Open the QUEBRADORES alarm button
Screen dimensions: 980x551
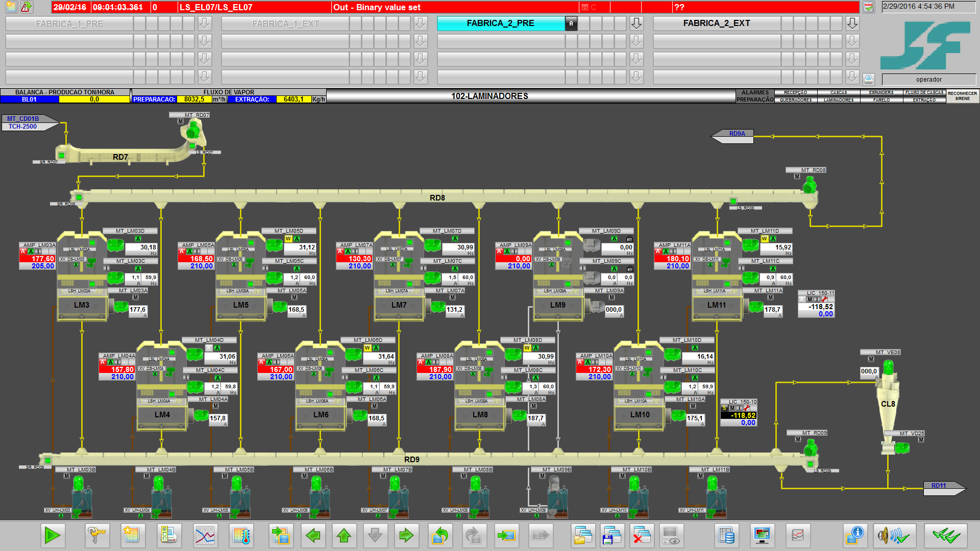(796, 100)
